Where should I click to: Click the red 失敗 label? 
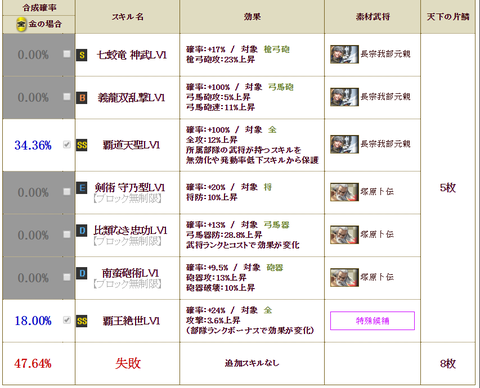point(128,363)
